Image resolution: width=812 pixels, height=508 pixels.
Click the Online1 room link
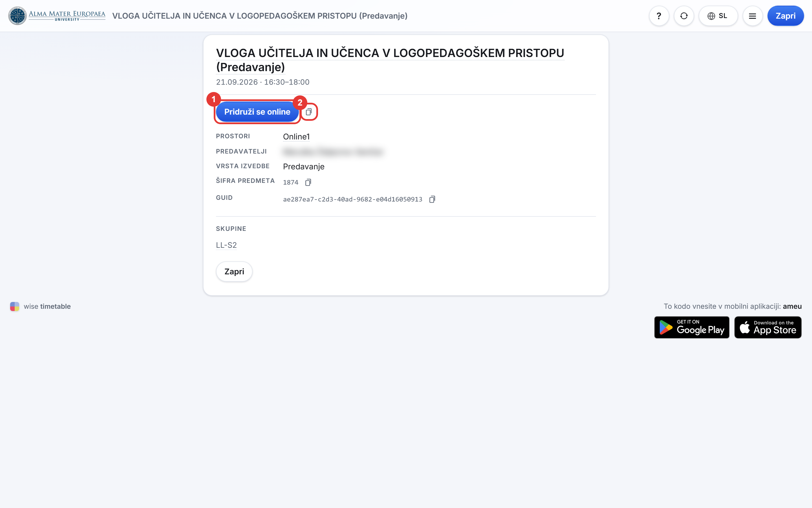click(x=296, y=137)
